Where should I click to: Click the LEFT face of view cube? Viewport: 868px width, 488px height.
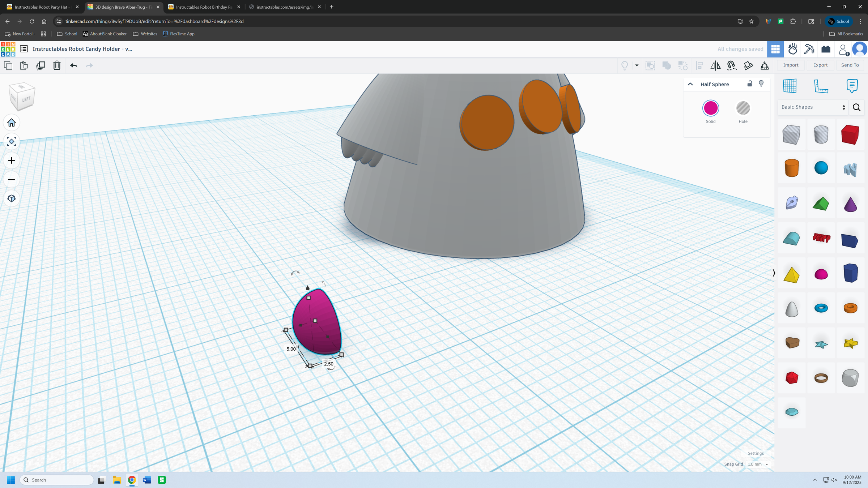tap(26, 99)
